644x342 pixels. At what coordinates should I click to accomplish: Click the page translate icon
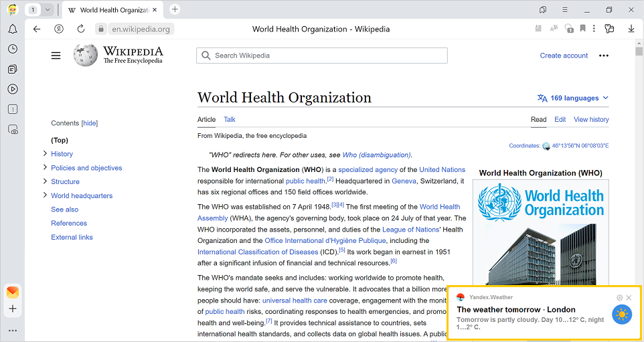554,29
